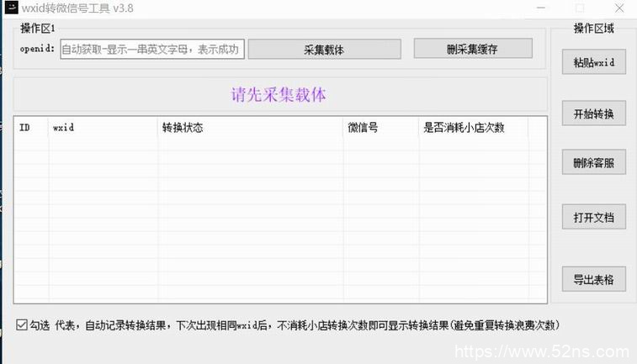Screen dimensions: 637x364
Task: Click the 操作区域 panel label
Action: pos(593,29)
